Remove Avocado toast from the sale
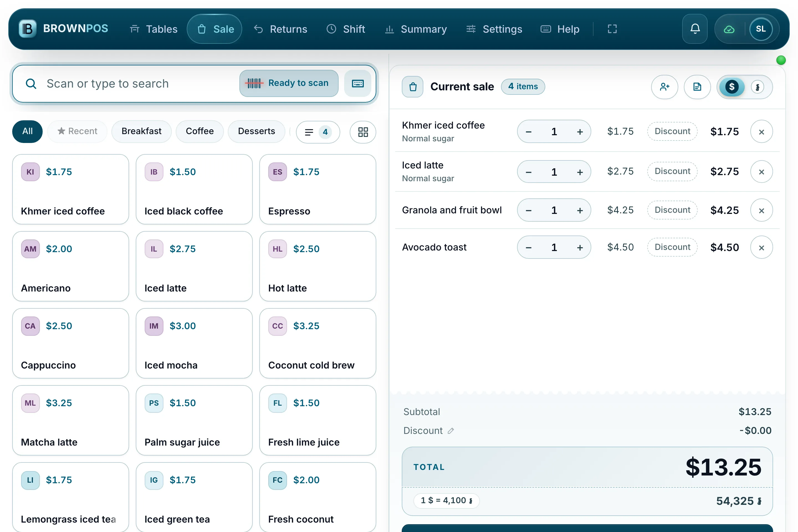The width and height of the screenshot is (798, 532). click(761, 247)
